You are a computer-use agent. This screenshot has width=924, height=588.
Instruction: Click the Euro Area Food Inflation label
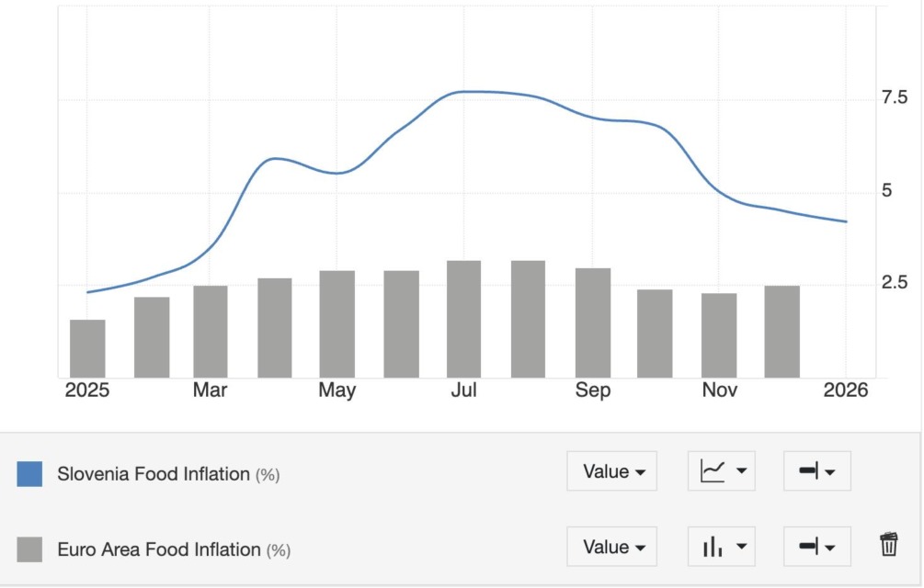coord(159,549)
